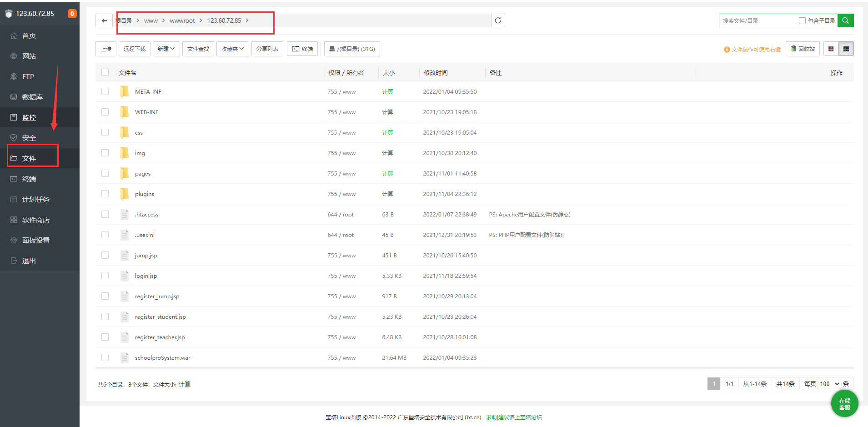Click the register_teacher.jsp file icon
Screen dimensions: 868x427
125,337
